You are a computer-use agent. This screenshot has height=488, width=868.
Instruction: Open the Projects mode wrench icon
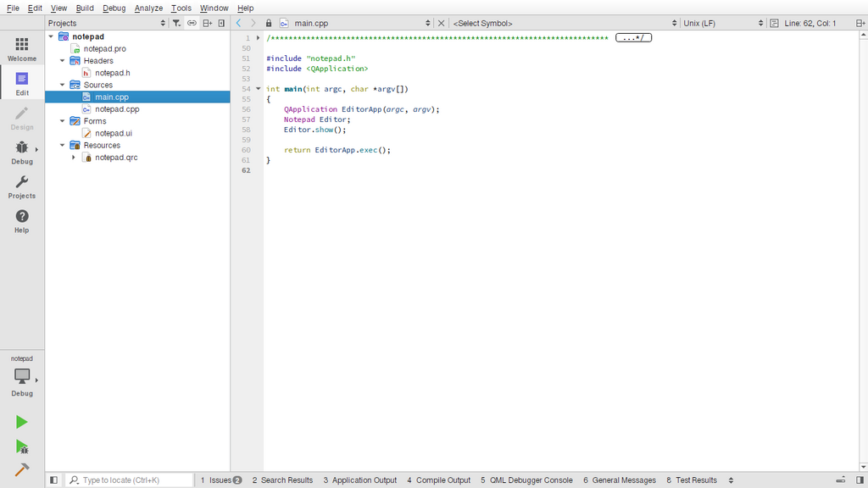[x=21, y=187]
